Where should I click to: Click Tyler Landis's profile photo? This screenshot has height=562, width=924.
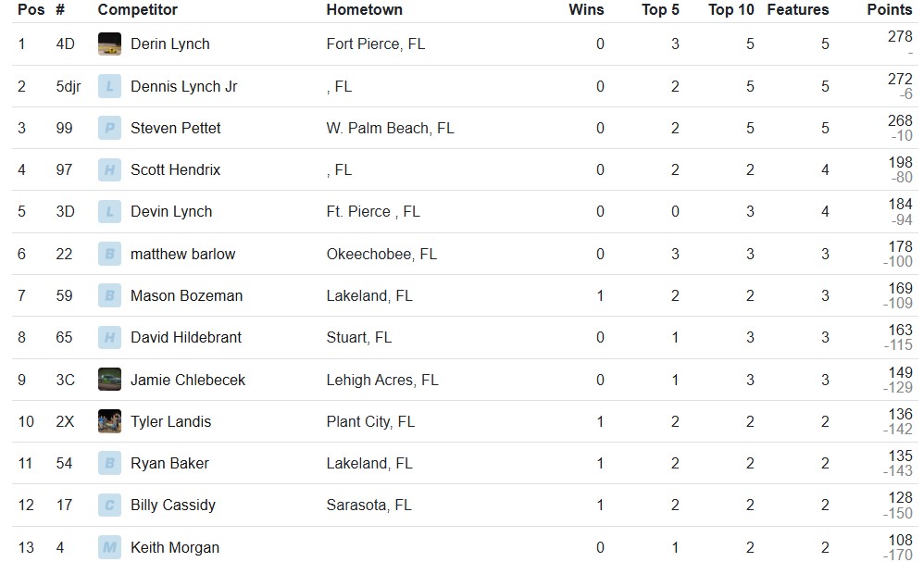tap(109, 421)
